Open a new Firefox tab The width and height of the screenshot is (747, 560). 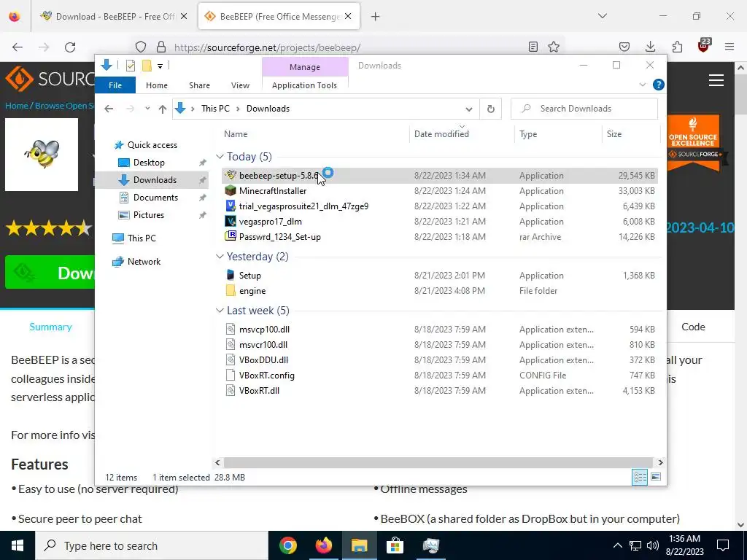376,16
